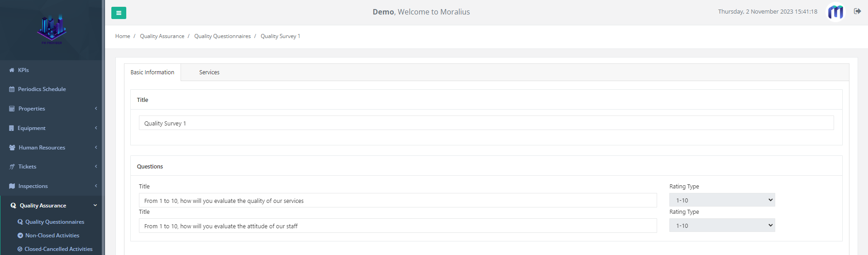Expand the Properties sidebar menu
The height and width of the screenshot is (255, 868).
tap(52, 109)
